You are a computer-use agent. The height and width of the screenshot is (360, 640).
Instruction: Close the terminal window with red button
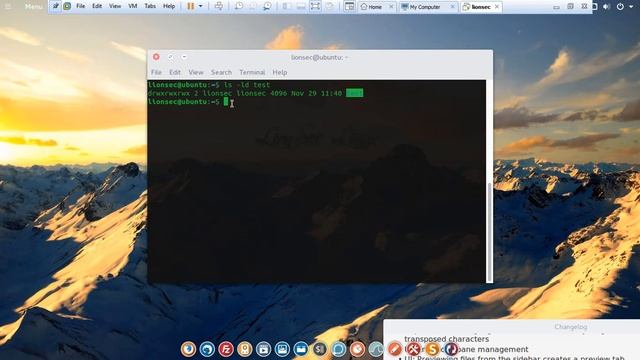click(156, 57)
